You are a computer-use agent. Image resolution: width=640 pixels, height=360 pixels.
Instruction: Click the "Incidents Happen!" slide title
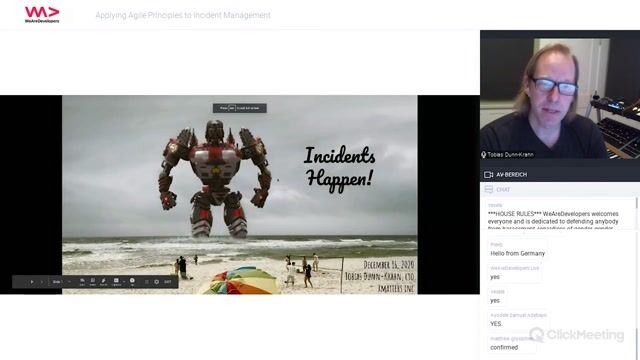(340, 169)
